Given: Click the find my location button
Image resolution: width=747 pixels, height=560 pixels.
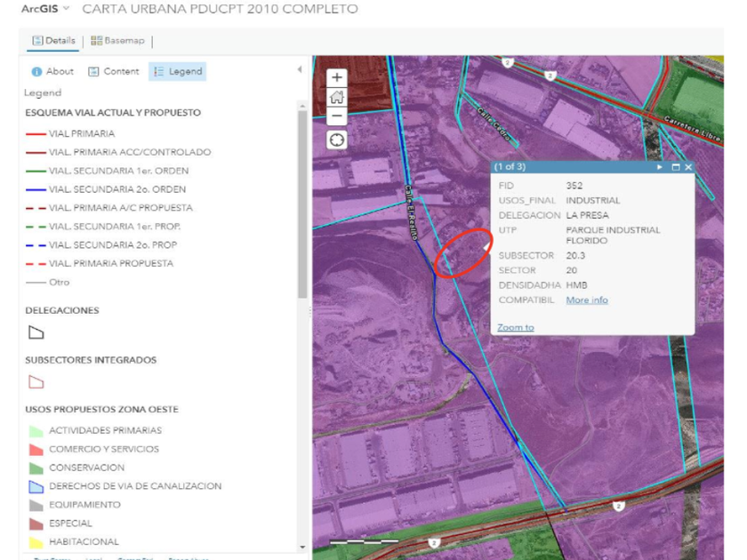Looking at the screenshot, I should tap(337, 140).
